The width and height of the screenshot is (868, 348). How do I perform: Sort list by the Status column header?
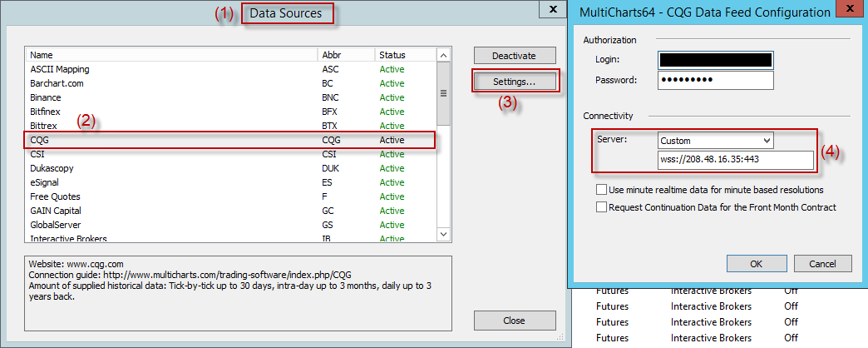pyautogui.click(x=405, y=55)
